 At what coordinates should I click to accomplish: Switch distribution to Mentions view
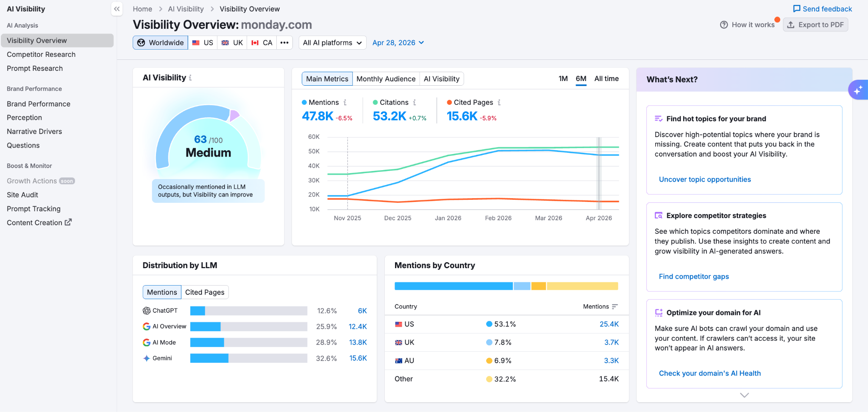(162, 292)
